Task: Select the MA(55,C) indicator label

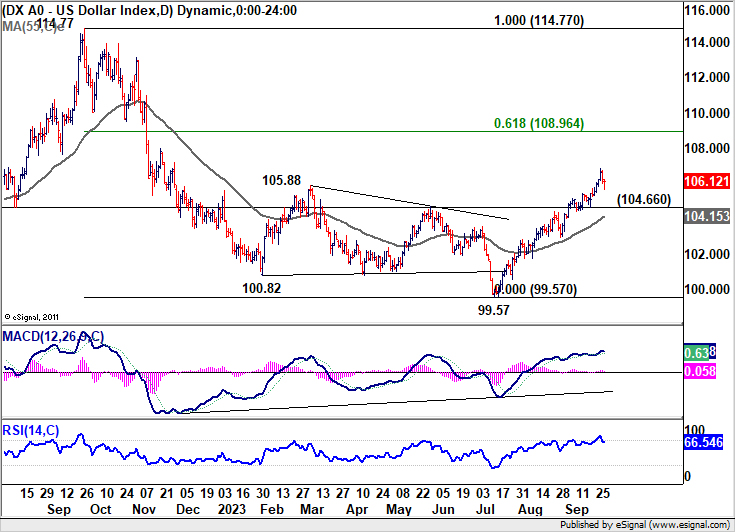Action: [x=33, y=27]
